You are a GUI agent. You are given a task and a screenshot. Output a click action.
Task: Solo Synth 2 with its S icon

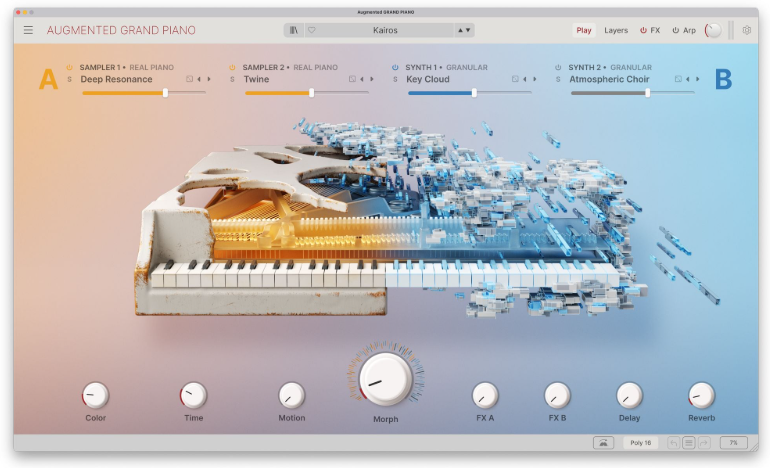click(558, 79)
